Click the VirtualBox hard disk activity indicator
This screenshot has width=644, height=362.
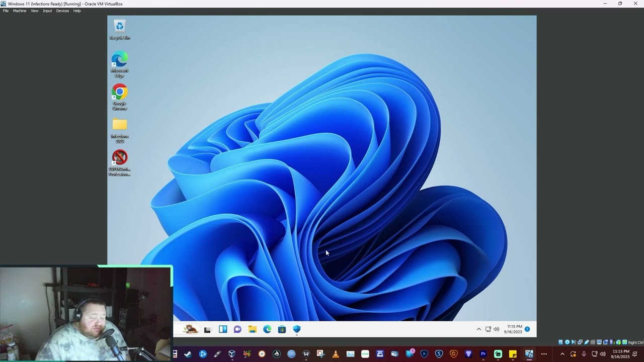tap(560, 342)
